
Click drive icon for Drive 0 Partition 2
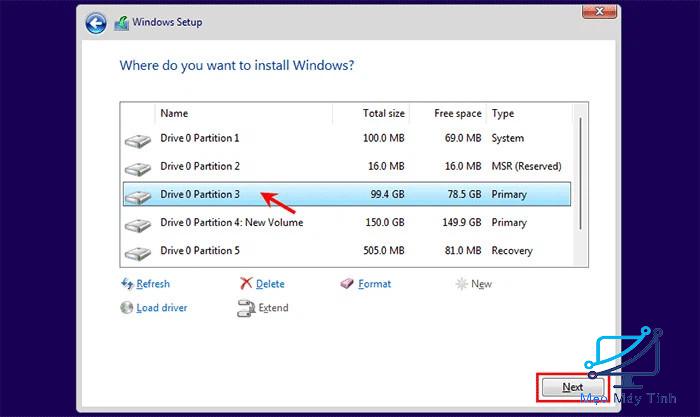point(138,169)
